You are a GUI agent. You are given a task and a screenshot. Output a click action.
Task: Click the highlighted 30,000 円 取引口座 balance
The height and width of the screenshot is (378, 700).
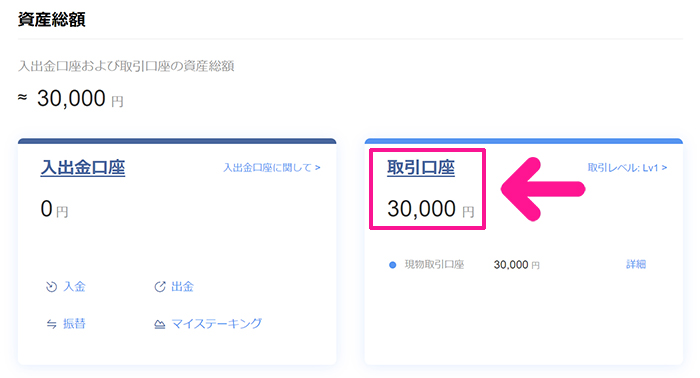[x=430, y=209]
